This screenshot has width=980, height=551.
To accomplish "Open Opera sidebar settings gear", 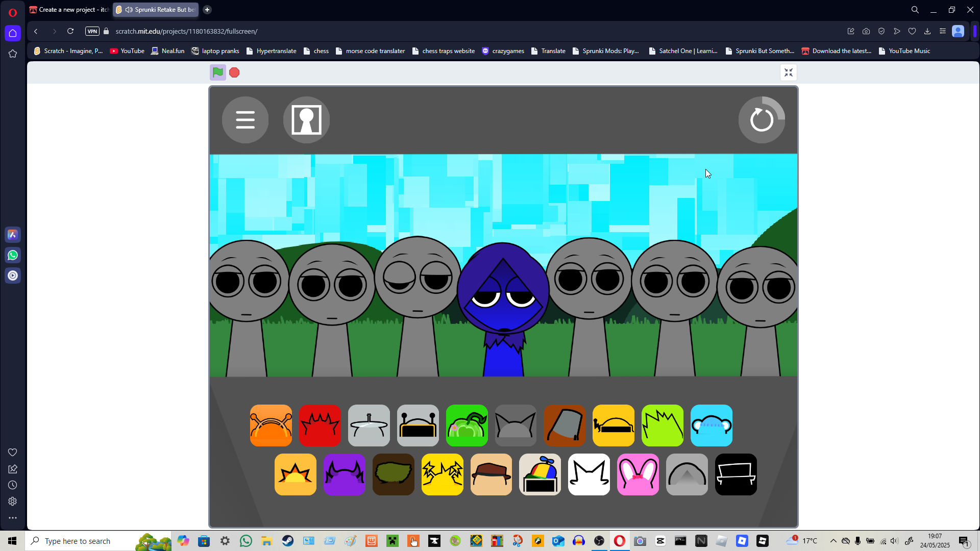I will click(x=13, y=502).
